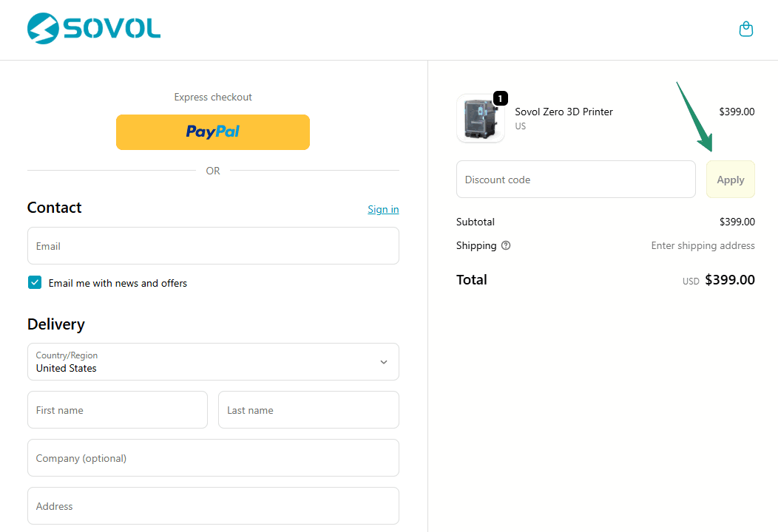
Task: Expand the Country/Region dropdown
Action: [213, 362]
